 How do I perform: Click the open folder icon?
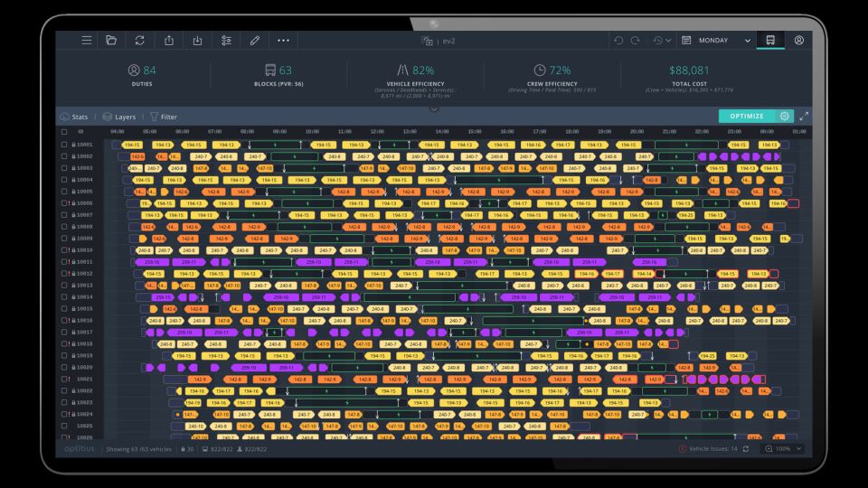point(111,41)
